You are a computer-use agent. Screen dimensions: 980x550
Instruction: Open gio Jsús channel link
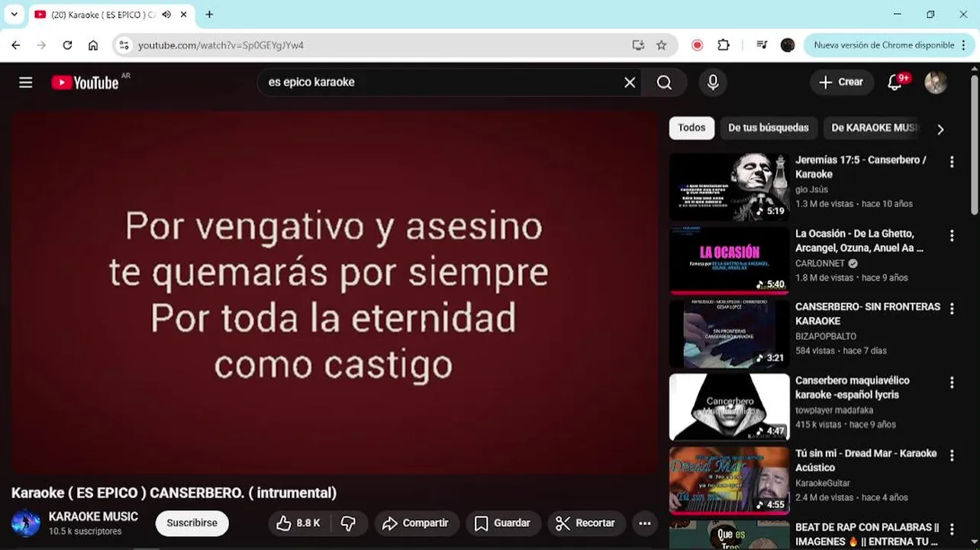tap(811, 189)
